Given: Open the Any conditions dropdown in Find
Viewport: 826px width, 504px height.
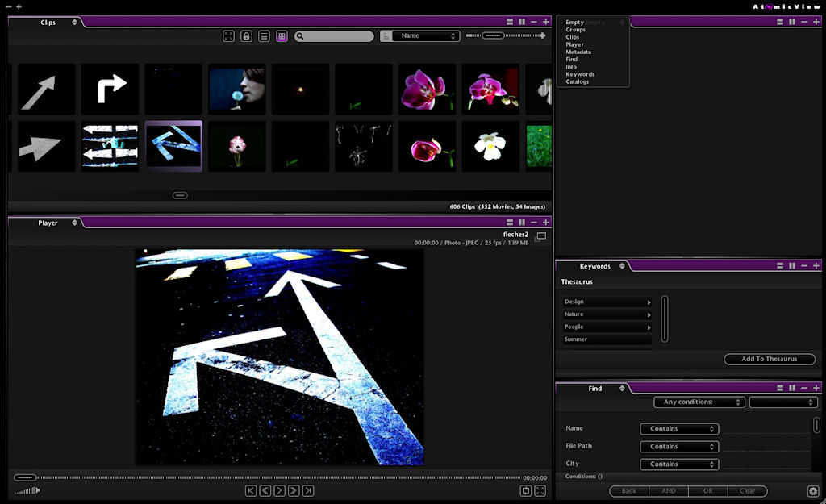Looking at the screenshot, I should tap(699, 402).
